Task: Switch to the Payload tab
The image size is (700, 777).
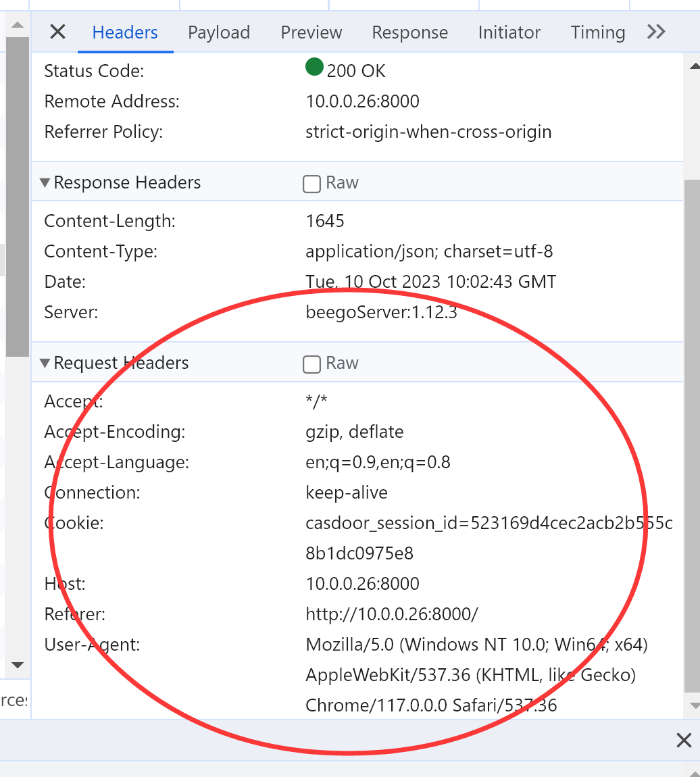Action: pyautogui.click(x=219, y=32)
